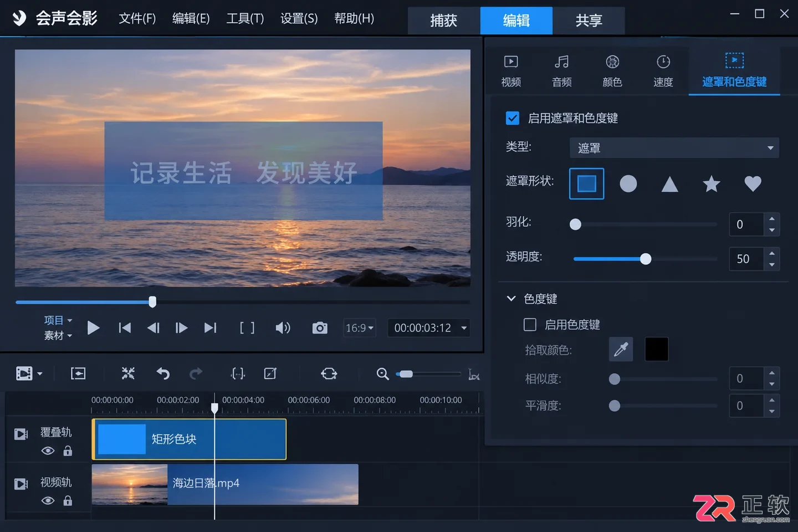
Task: Switch to the 共享 tab
Action: (589, 21)
